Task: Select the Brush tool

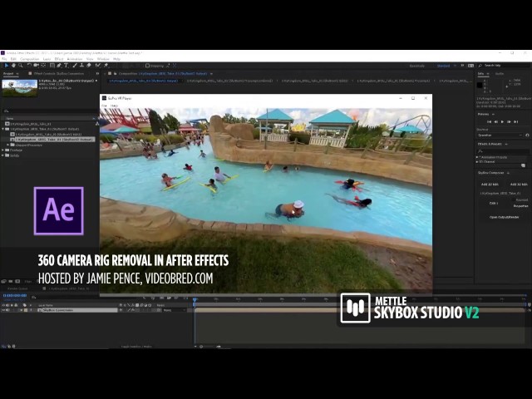Action: [x=75, y=65]
